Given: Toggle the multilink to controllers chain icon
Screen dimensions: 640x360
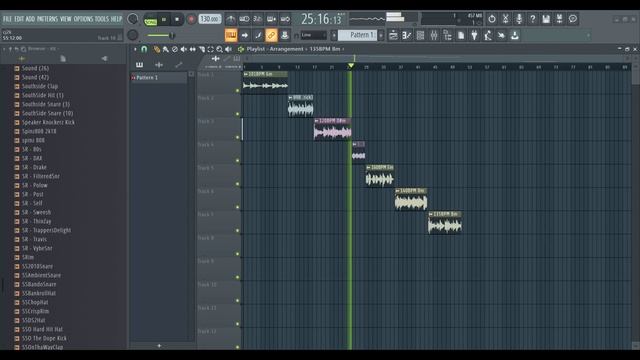Looking at the screenshot, I should point(271,36).
